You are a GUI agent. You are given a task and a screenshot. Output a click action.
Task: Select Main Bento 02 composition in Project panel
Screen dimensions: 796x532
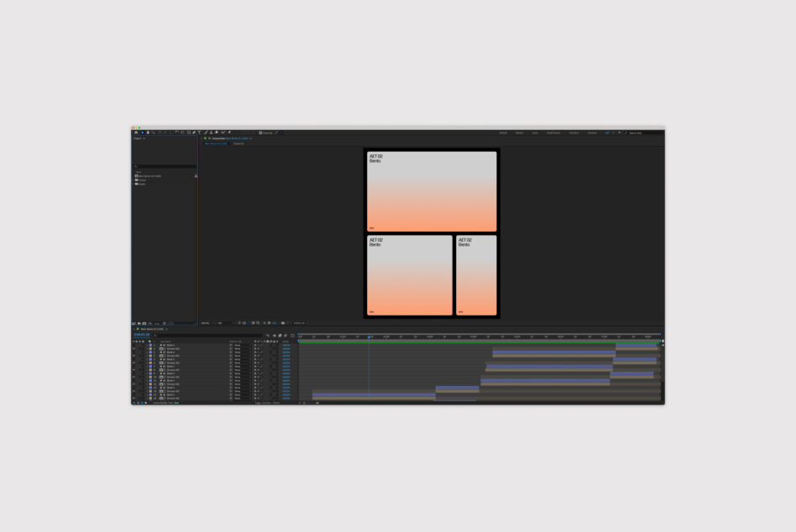pyautogui.click(x=149, y=176)
